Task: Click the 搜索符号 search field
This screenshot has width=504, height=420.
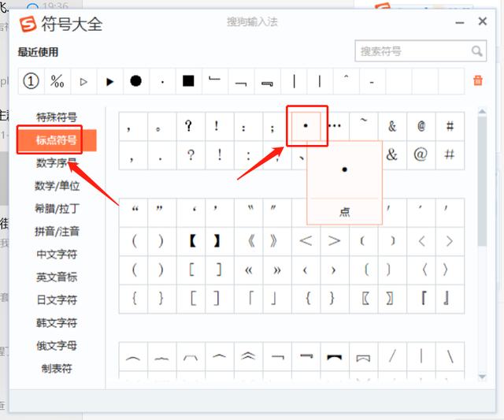Action: click(x=412, y=51)
